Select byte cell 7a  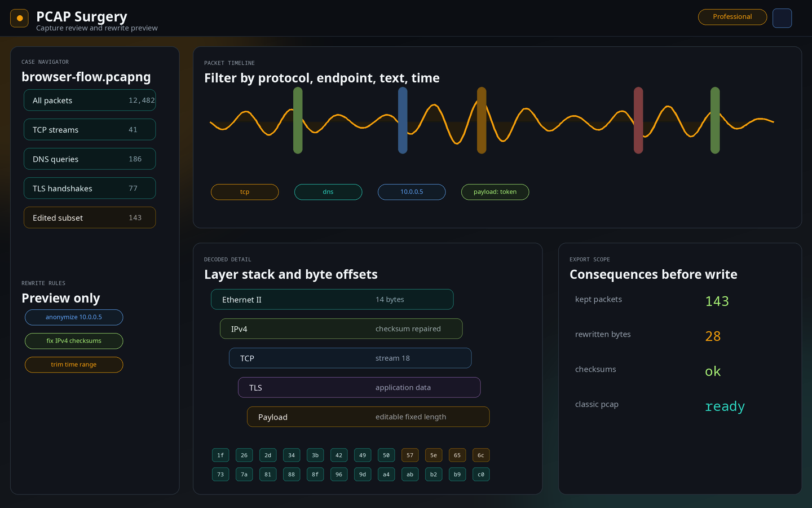(x=244, y=475)
